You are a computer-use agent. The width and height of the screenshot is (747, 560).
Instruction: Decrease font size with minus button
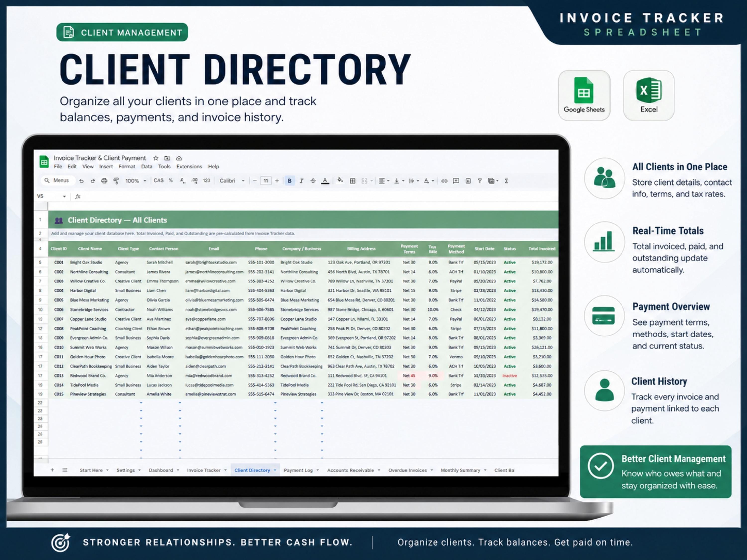[x=255, y=181]
